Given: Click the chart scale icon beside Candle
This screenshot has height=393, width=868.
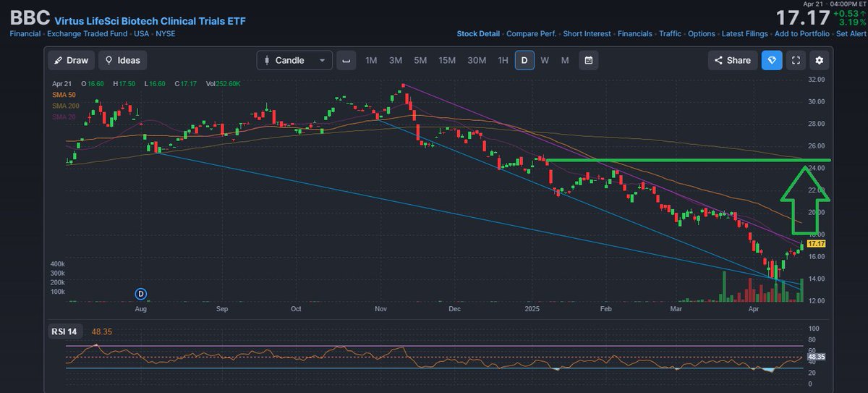Looking at the screenshot, I should (x=346, y=60).
